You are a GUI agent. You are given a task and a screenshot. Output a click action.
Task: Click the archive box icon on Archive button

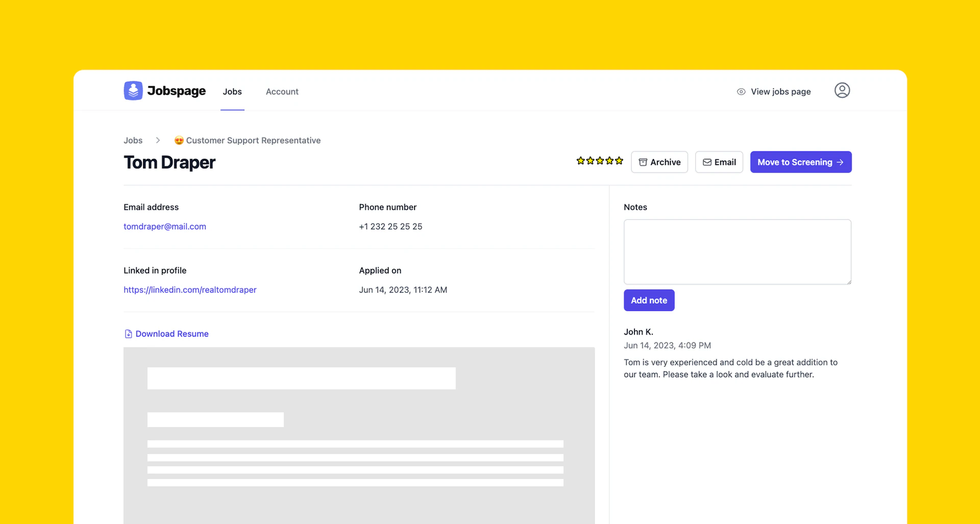click(643, 162)
